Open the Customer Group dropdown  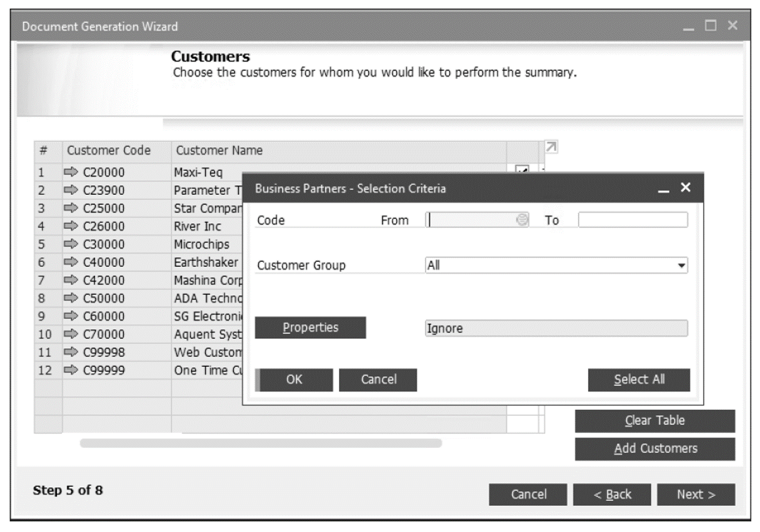(x=681, y=265)
